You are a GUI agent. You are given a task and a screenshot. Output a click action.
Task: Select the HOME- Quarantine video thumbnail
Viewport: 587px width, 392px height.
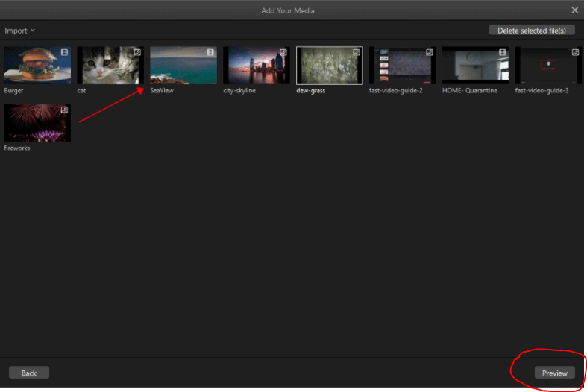coord(475,65)
